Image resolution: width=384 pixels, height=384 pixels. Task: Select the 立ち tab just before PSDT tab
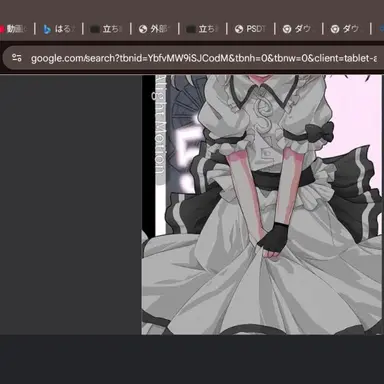pyautogui.click(x=202, y=29)
